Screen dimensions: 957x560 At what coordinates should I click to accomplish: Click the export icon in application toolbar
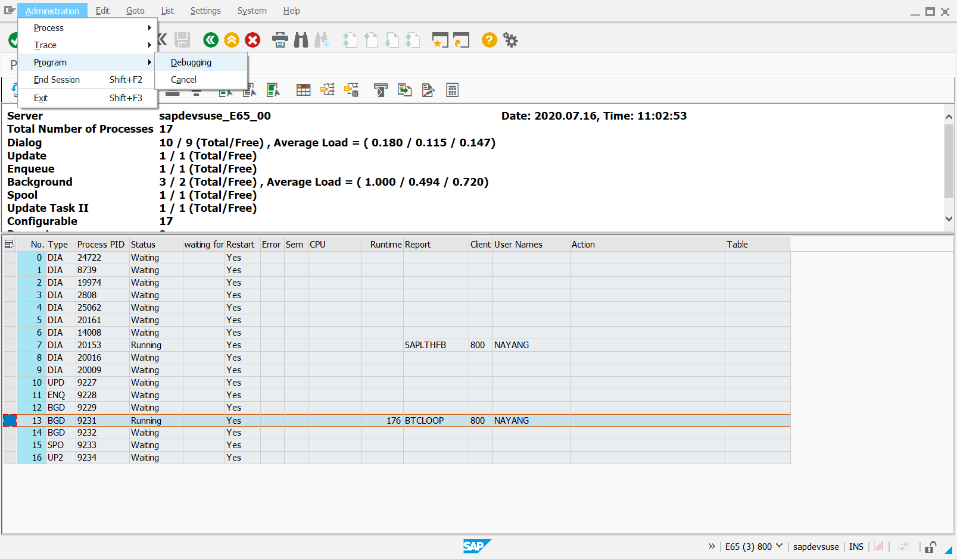[405, 90]
